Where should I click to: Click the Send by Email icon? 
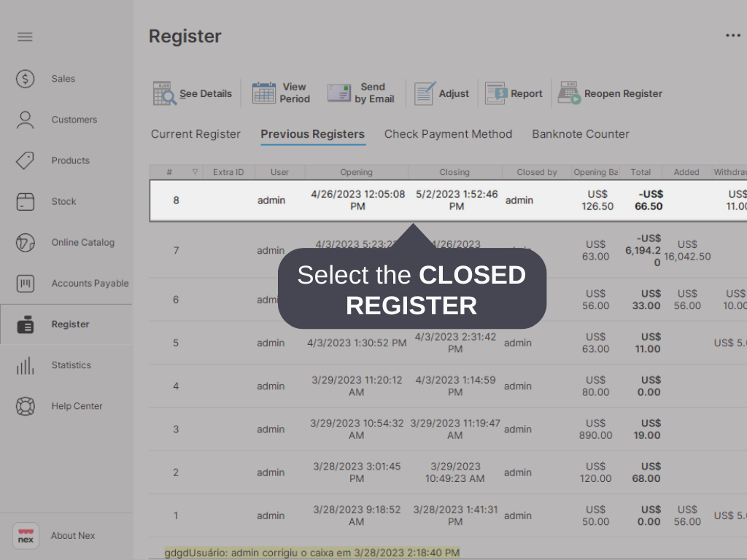(360, 93)
